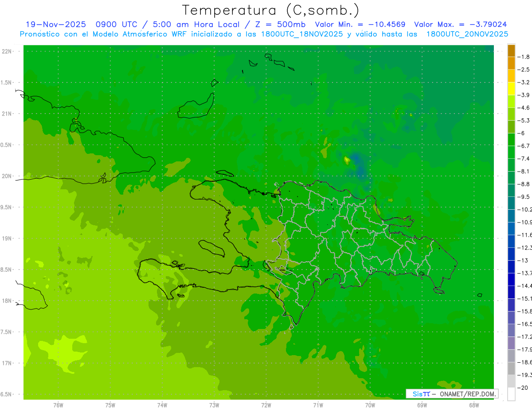Click the "6.5N" latitude axis label
This screenshot has width=532, height=411.
tap(6, 394)
